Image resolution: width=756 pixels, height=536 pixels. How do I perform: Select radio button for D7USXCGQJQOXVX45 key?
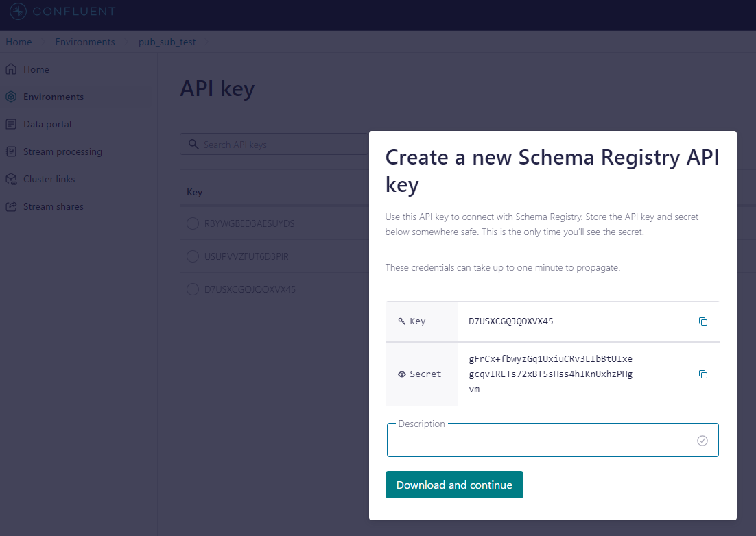pyautogui.click(x=193, y=289)
